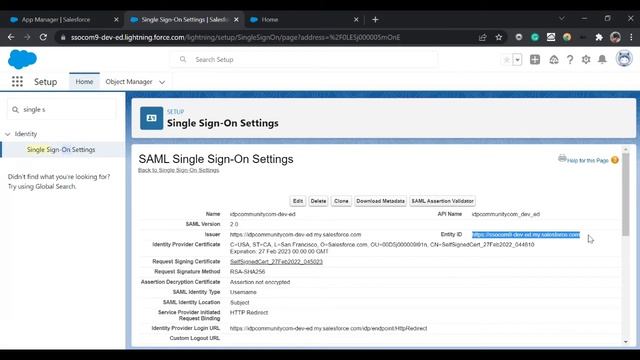This screenshot has width=640, height=360.
Task: Open the tab search chevron in title bar
Action: tap(562, 19)
